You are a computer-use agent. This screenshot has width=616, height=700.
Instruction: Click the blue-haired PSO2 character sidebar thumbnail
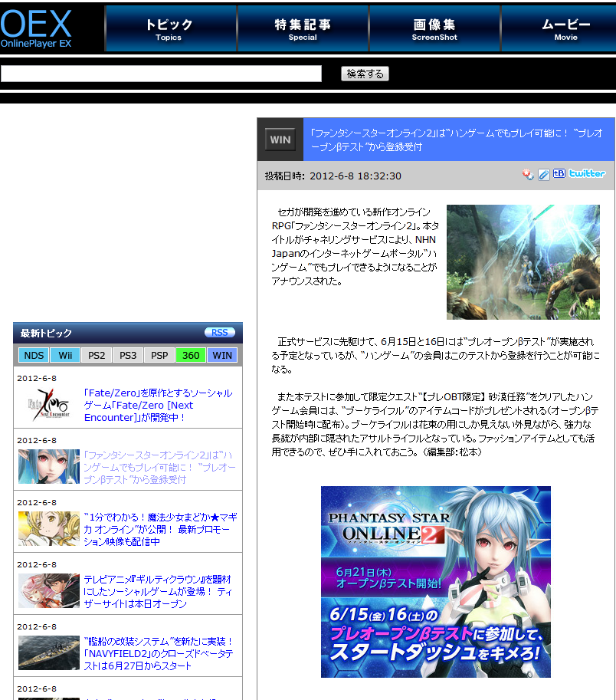point(49,466)
